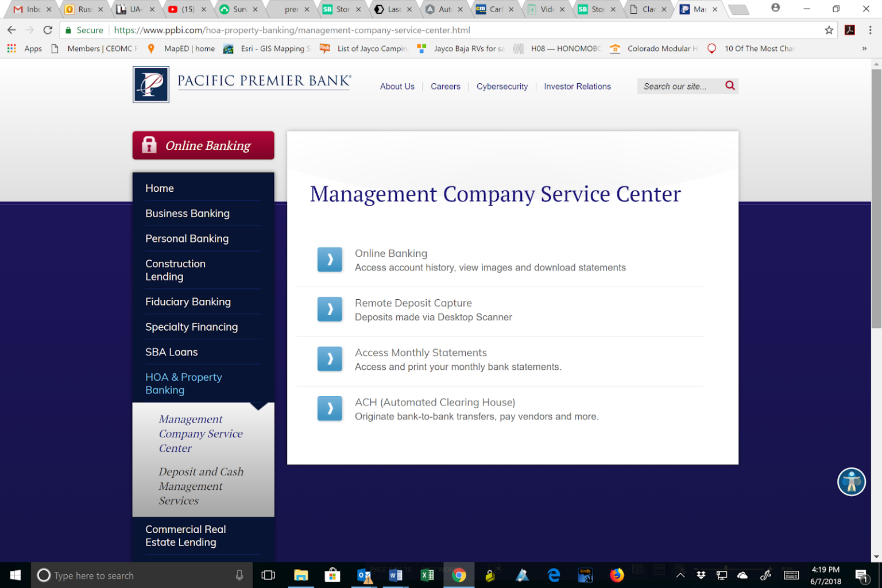This screenshot has width=882, height=588.
Task: Select Business Banking in the sidebar
Action: click(x=187, y=213)
